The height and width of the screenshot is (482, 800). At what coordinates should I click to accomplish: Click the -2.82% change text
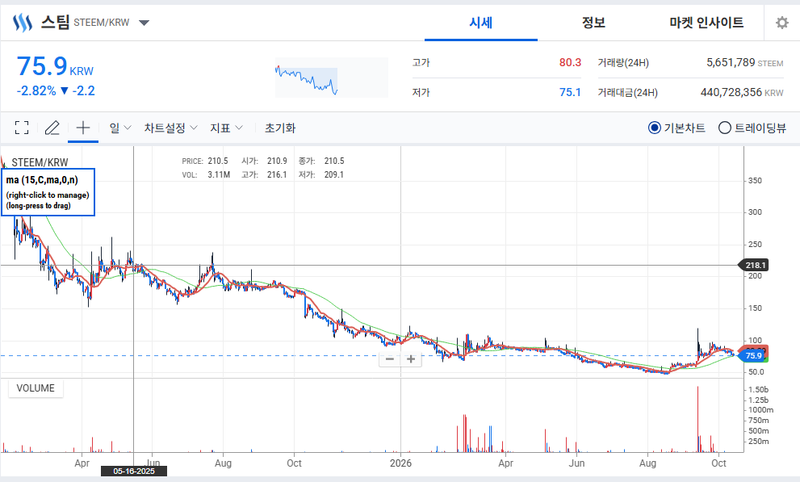36,91
